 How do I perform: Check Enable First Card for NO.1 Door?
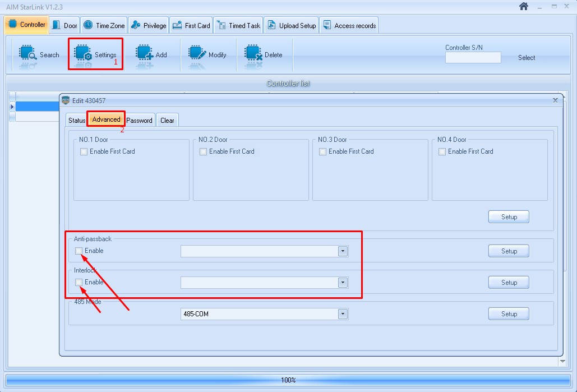(84, 151)
